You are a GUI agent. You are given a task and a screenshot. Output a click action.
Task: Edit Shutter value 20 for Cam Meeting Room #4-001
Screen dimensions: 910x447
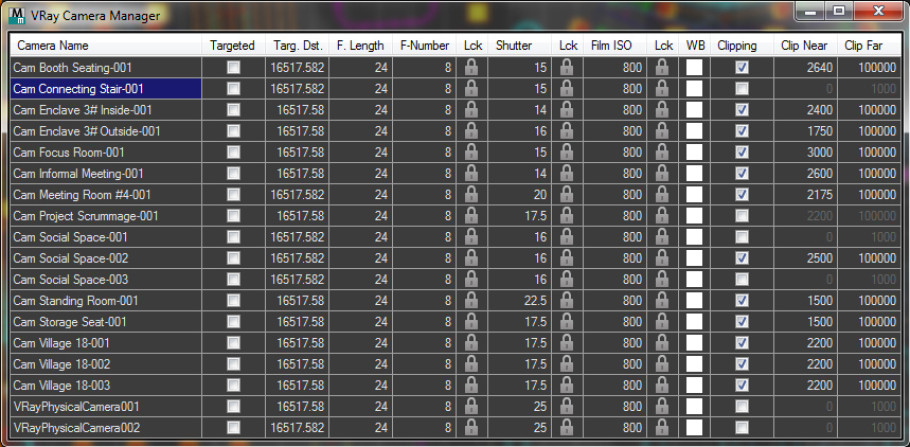click(x=519, y=195)
